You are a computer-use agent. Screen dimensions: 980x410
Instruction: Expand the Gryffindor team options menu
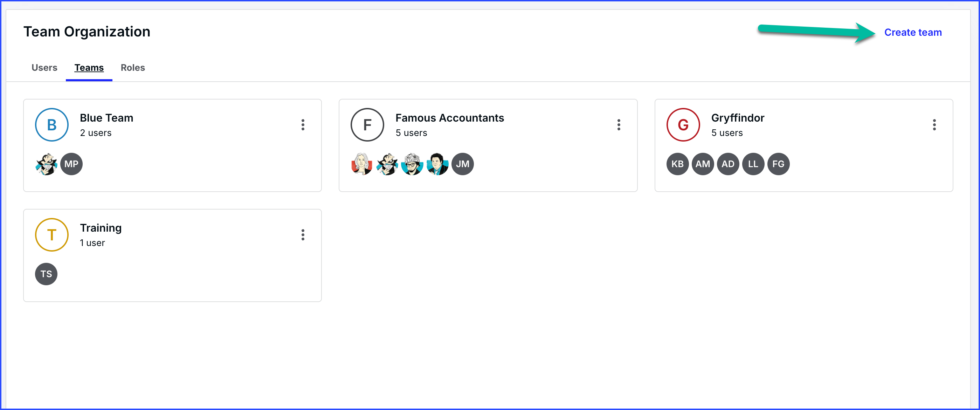tap(934, 125)
